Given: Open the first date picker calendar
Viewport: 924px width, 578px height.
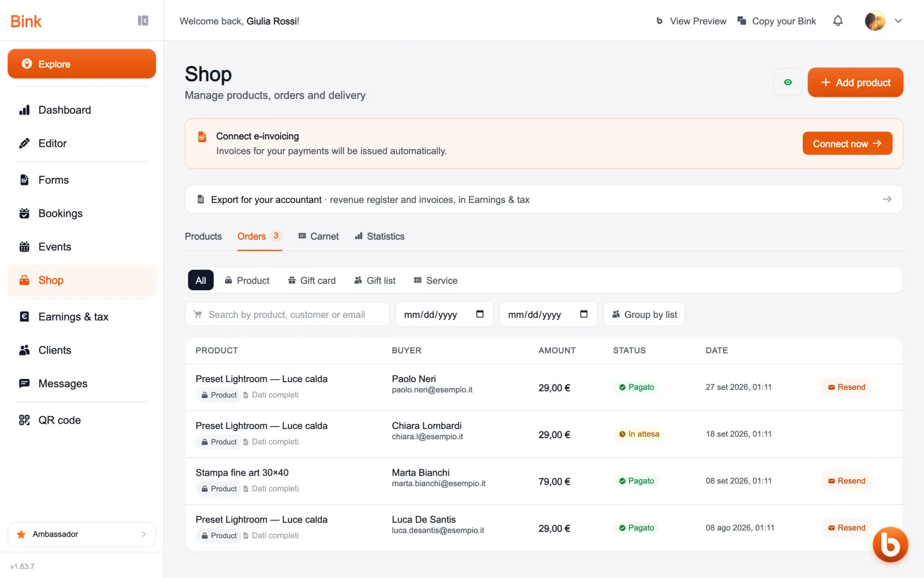Looking at the screenshot, I should (x=480, y=314).
